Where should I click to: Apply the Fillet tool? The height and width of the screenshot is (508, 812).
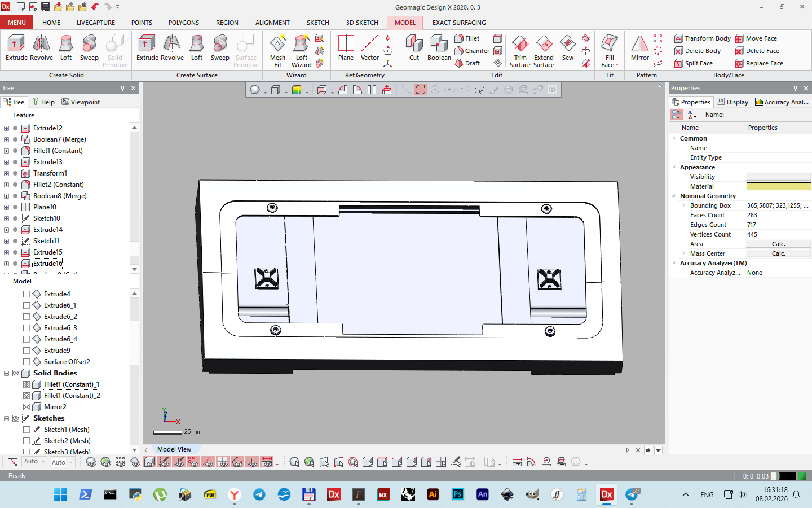click(x=467, y=38)
